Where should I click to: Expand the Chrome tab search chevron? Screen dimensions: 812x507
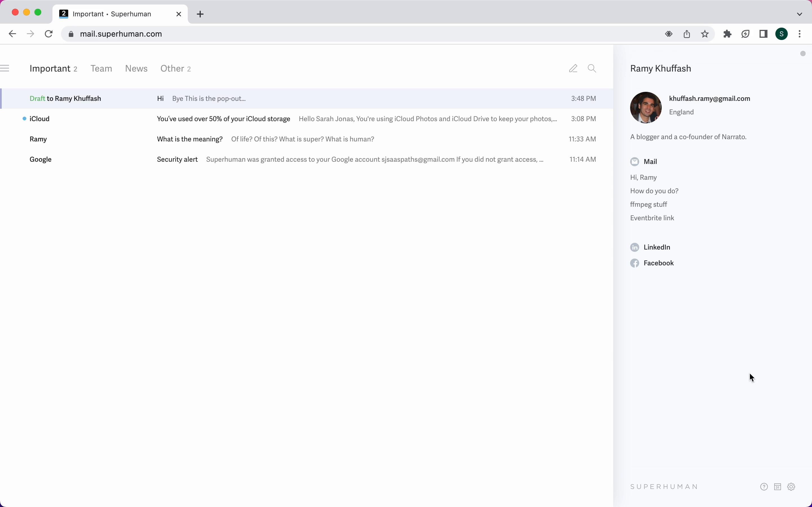coord(800,14)
